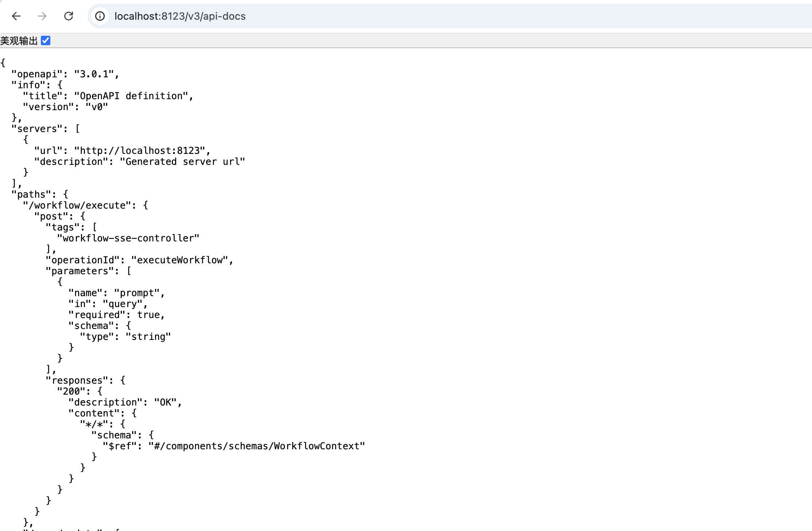Click the "#/components/schemas/WorkflowContext" reference
This screenshot has width=812, height=531.
point(257,446)
